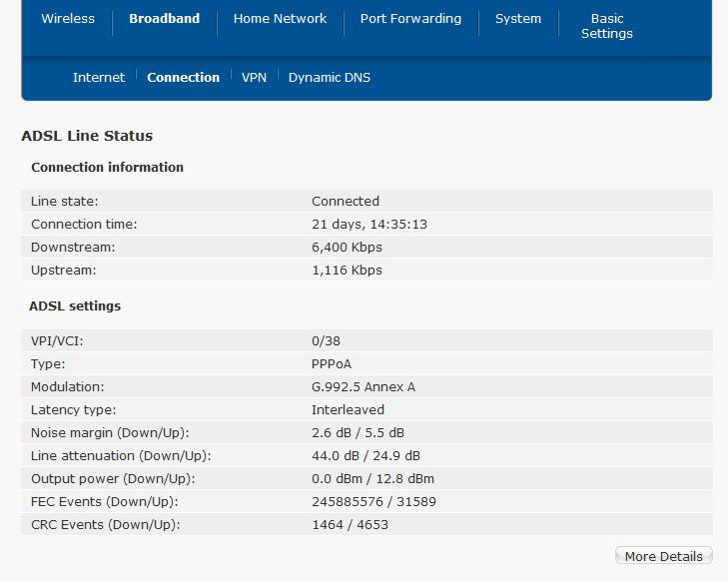The image size is (728, 581).
Task: Click the More Details button
Action: (663, 556)
